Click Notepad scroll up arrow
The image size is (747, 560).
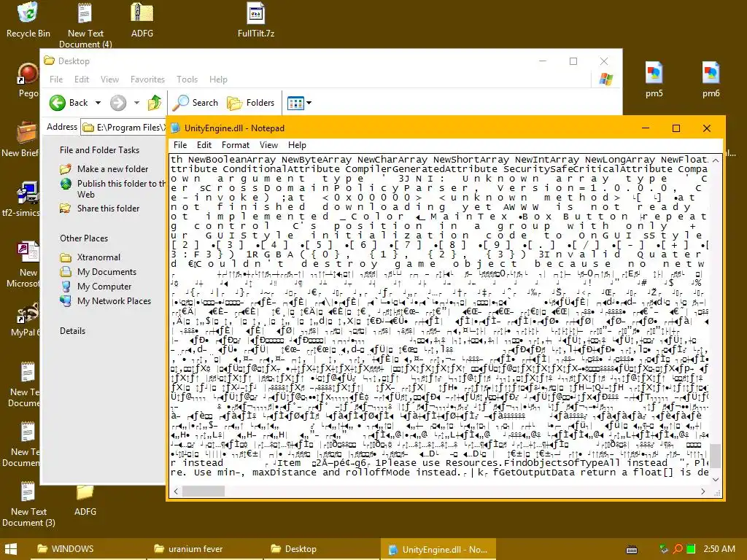(716, 160)
